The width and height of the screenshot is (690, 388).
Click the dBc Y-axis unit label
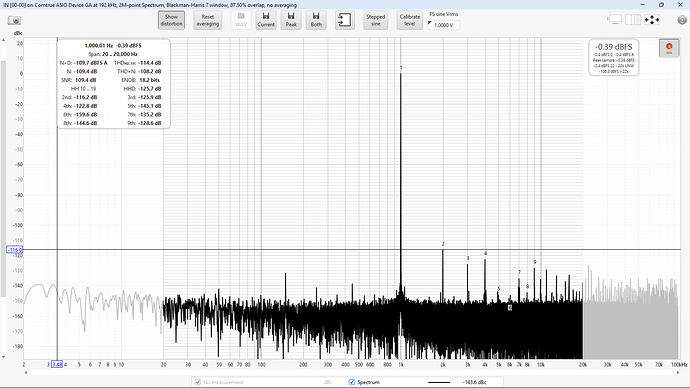tap(18, 33)
